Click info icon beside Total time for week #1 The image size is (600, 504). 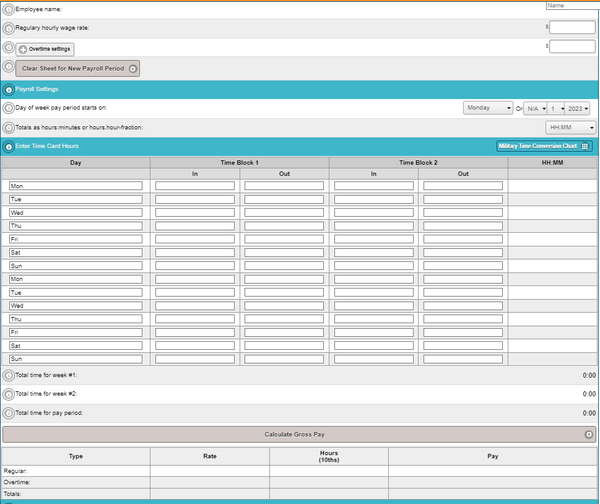(9, 375)
